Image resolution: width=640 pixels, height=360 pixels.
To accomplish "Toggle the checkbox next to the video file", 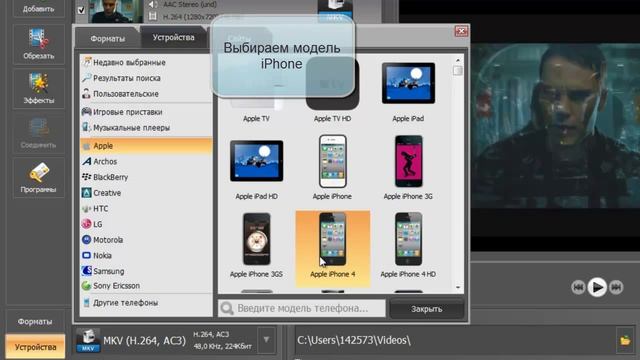I will [x=81, y=10].
